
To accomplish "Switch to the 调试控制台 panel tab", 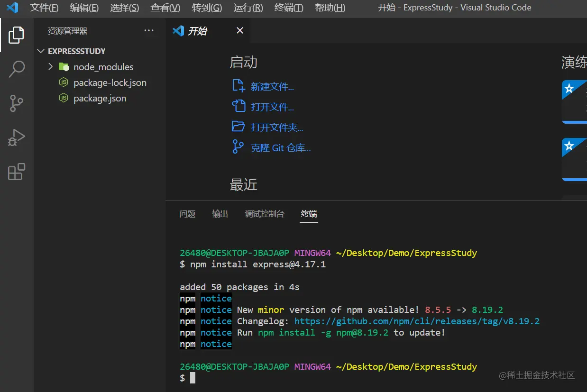I will click(265, 214).
